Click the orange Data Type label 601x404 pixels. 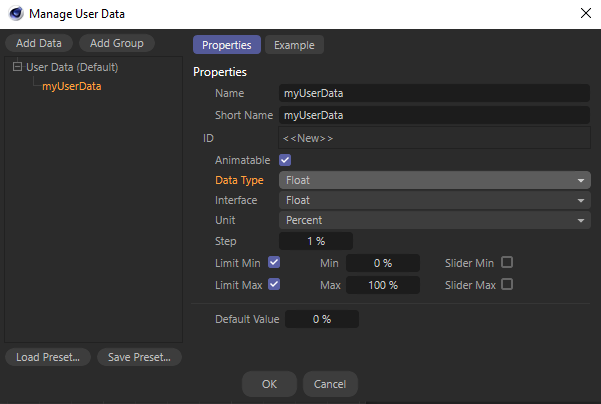[239, 180]
